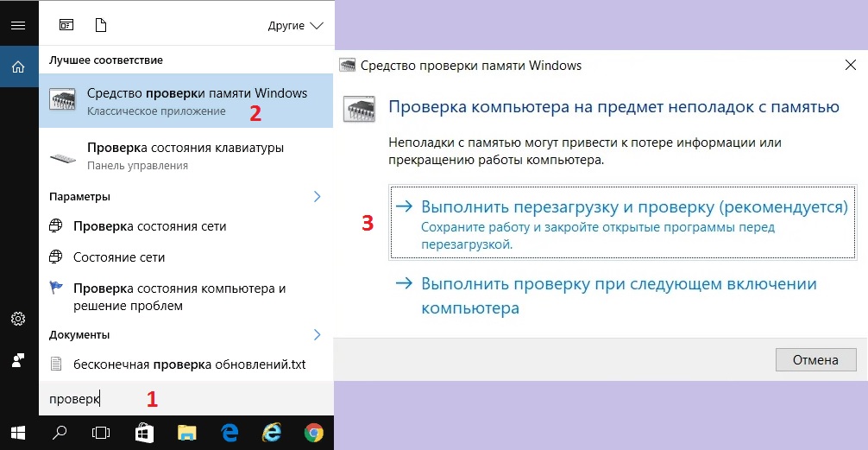868x450 pixels.
Task: Open the Feedback icon in the search sidebar
Action: click(18, 360)
